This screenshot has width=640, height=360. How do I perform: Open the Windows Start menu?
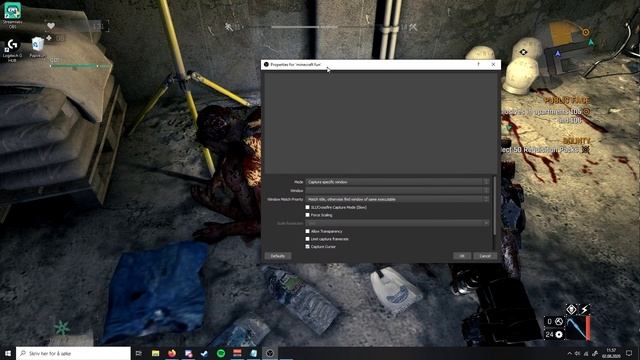(x=8, y=353)
